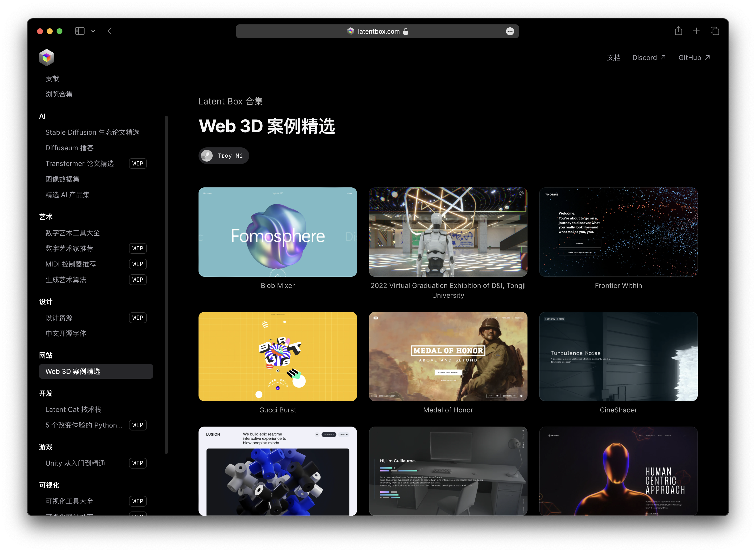The width and height of the screenshot is (756, 552).
Task: Click the sidebar vertical scrollbar
Action: click(166, 285)
